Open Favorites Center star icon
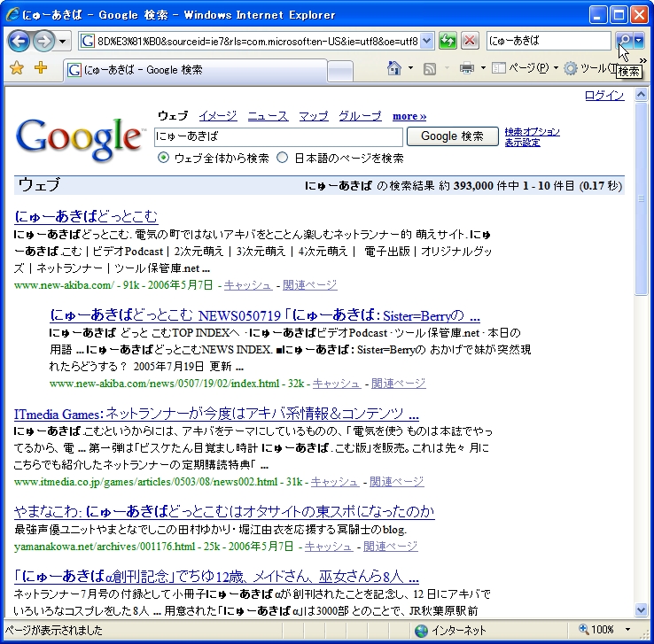The width and height of the screenshot is (654, 644). [17, 67]
